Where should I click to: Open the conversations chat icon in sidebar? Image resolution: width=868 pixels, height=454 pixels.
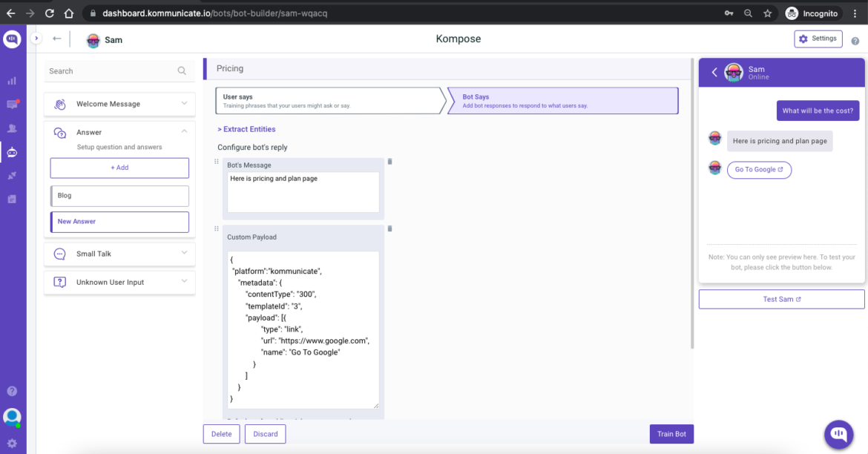[x=12, y=104]
